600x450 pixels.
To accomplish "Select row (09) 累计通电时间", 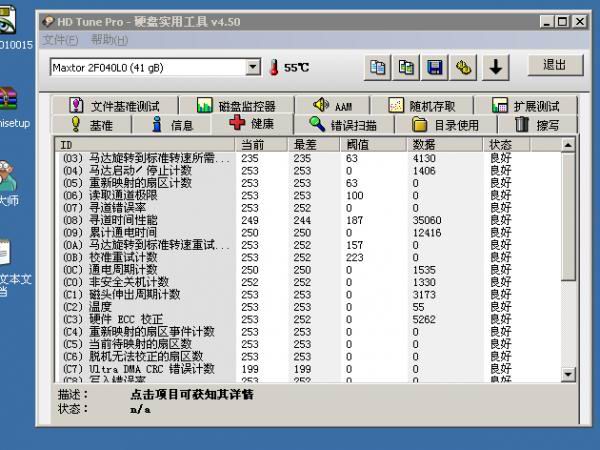I will pos(308,232).
